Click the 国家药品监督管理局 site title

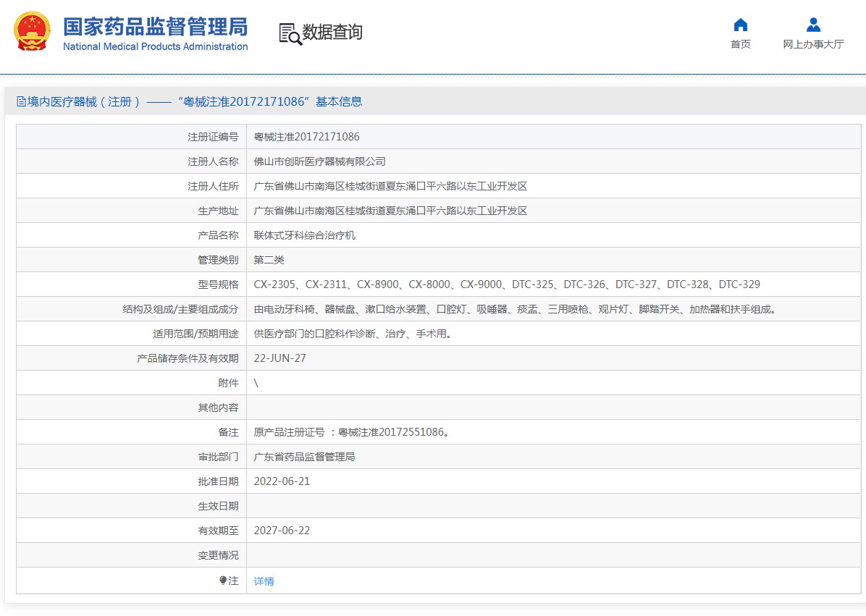click(155, 27)
